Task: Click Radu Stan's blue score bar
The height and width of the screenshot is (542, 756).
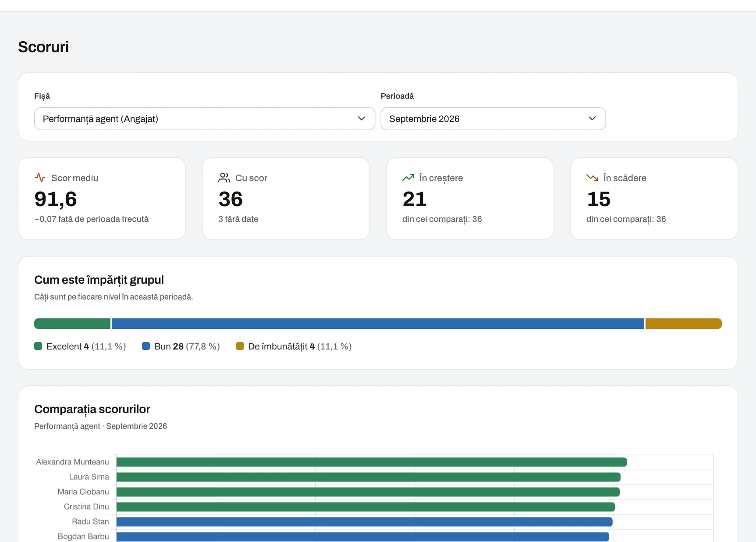Action: (365, 522)
